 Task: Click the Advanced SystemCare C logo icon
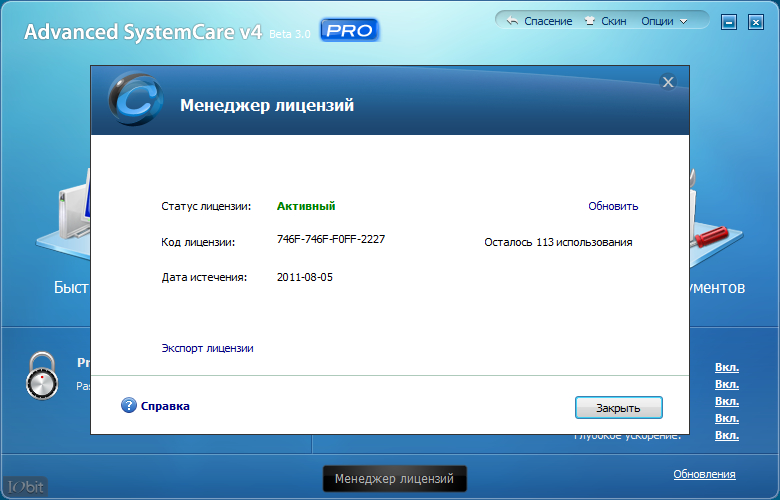tap(135, 99)
